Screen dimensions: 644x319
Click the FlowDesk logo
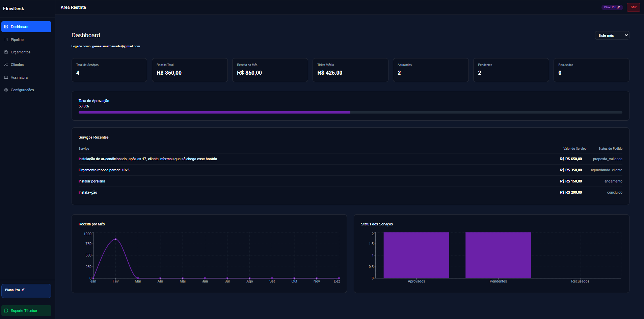[14, 8]
